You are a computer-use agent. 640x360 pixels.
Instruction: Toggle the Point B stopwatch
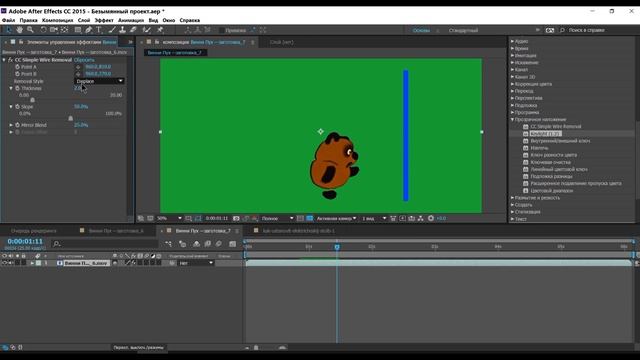click(17, 74)
